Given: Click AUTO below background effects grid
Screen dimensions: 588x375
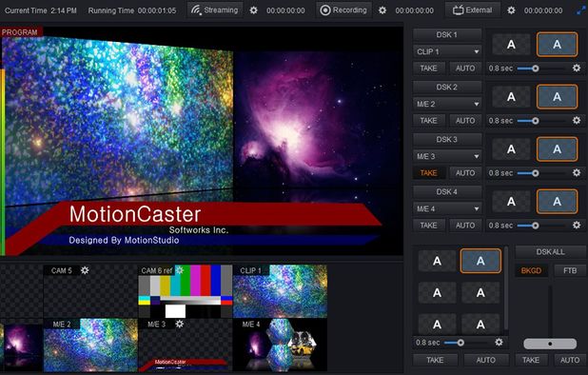Looking at the screenshot, I should pos(486,360).
